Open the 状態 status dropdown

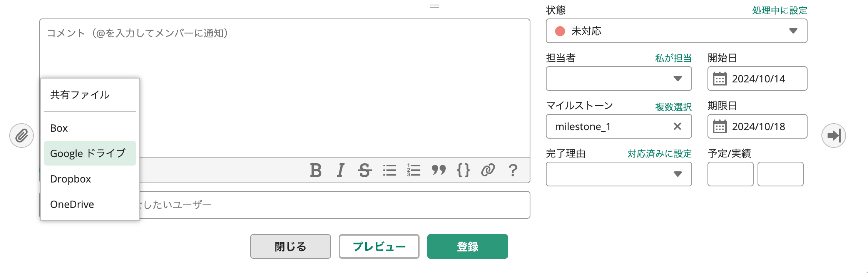(x=676, y=31)
